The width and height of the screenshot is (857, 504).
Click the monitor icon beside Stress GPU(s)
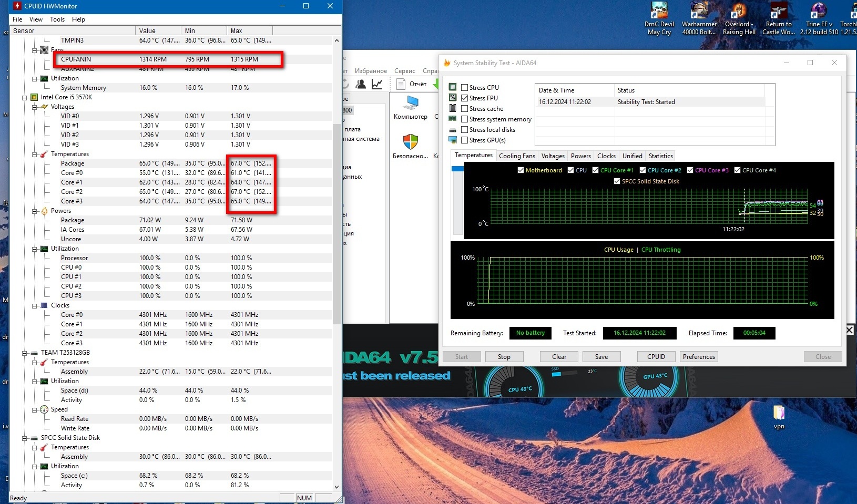pos(453,140)
